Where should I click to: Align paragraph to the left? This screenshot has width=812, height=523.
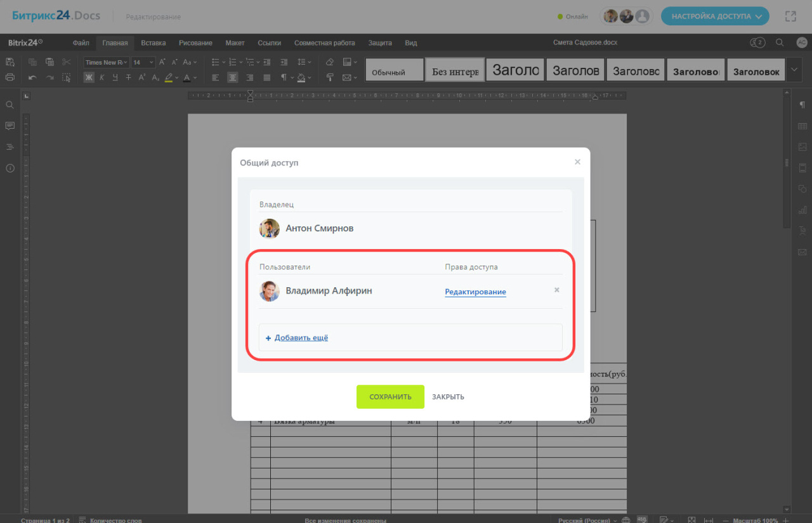tap(216, 77)
